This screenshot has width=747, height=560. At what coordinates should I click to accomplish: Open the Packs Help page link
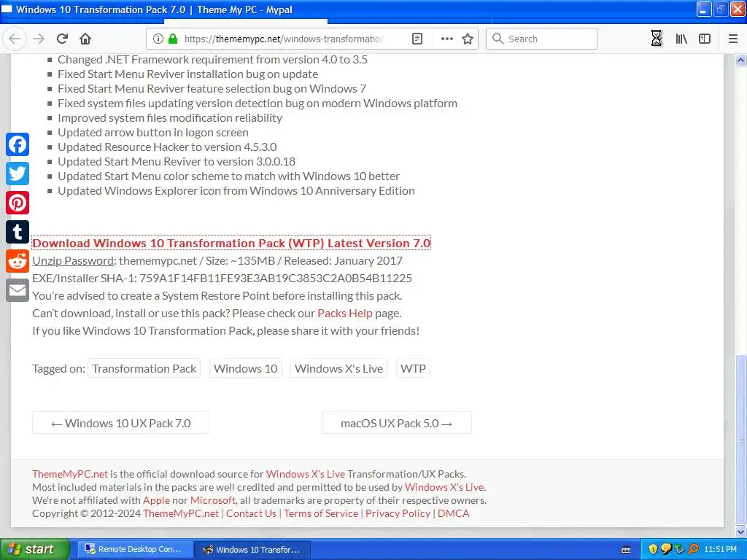pos(345,314)
